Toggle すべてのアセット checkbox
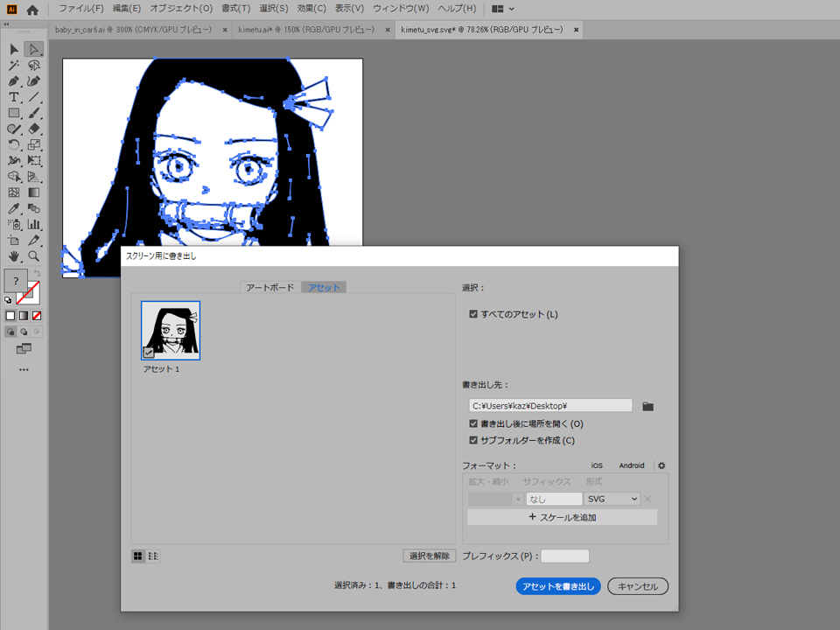 (x=473, y=314)
